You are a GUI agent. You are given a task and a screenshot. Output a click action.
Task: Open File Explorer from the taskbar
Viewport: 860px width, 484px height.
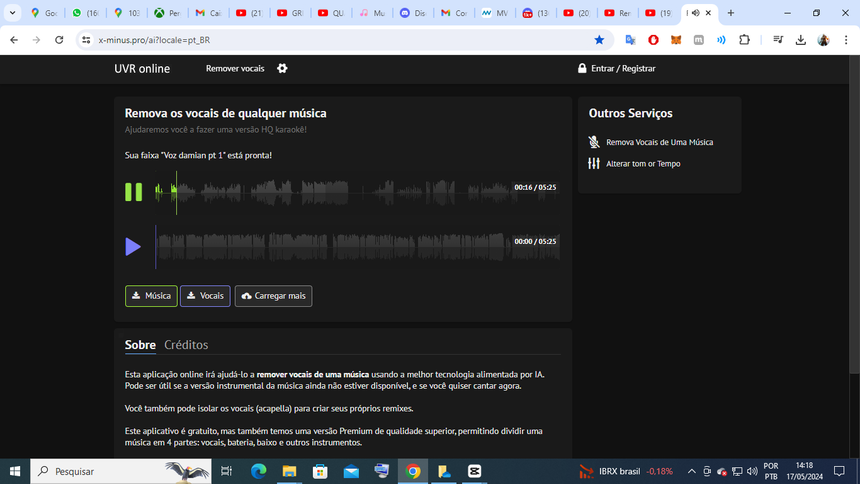click(289, 471)
